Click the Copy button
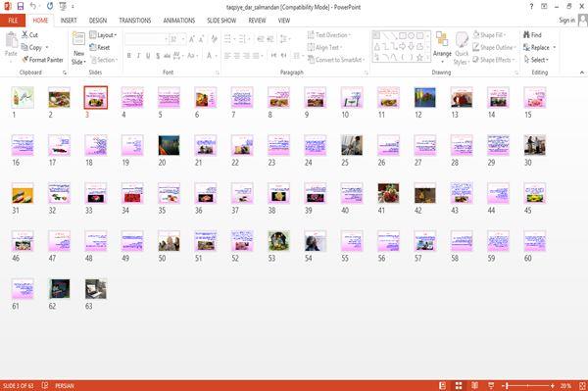 [31, 47]
